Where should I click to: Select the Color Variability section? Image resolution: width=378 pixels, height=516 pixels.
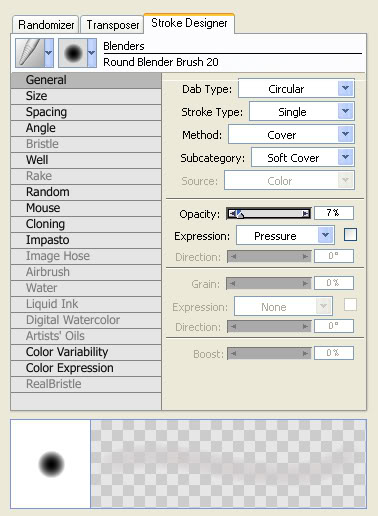pyautogui.click(x=86, y=352)
